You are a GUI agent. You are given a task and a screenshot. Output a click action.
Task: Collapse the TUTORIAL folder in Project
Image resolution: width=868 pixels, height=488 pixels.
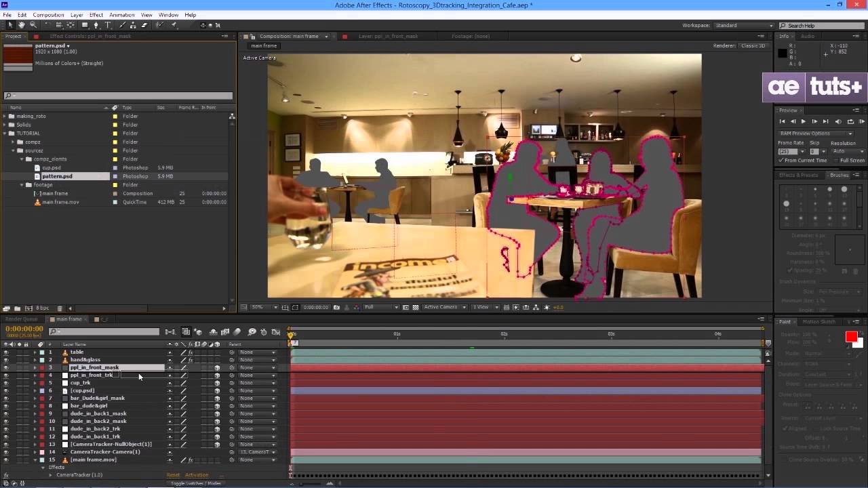[x=5, y=134]
